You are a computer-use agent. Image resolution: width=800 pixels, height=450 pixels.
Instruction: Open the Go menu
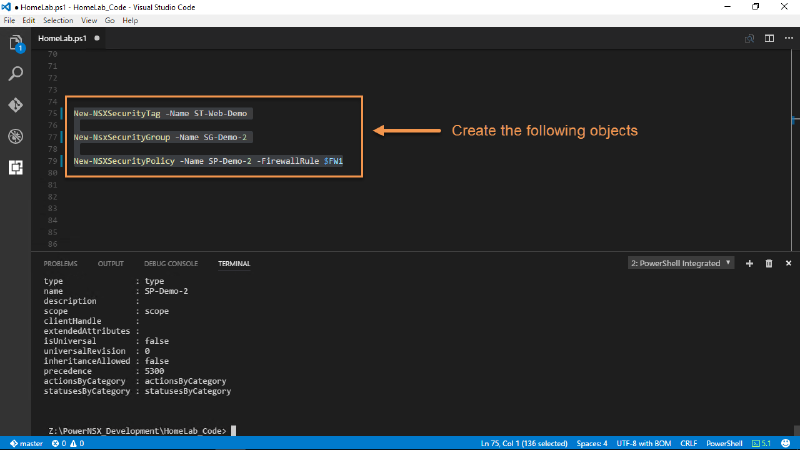point(110,20)
